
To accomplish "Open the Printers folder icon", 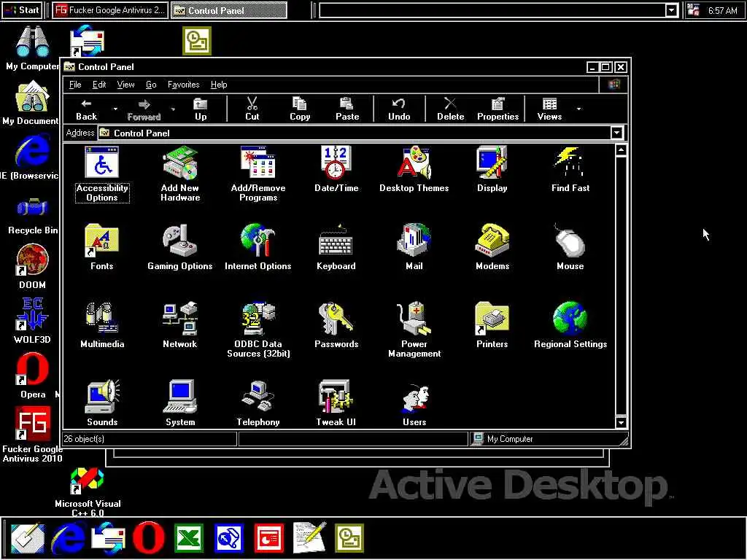I will (x=492, y=325).
